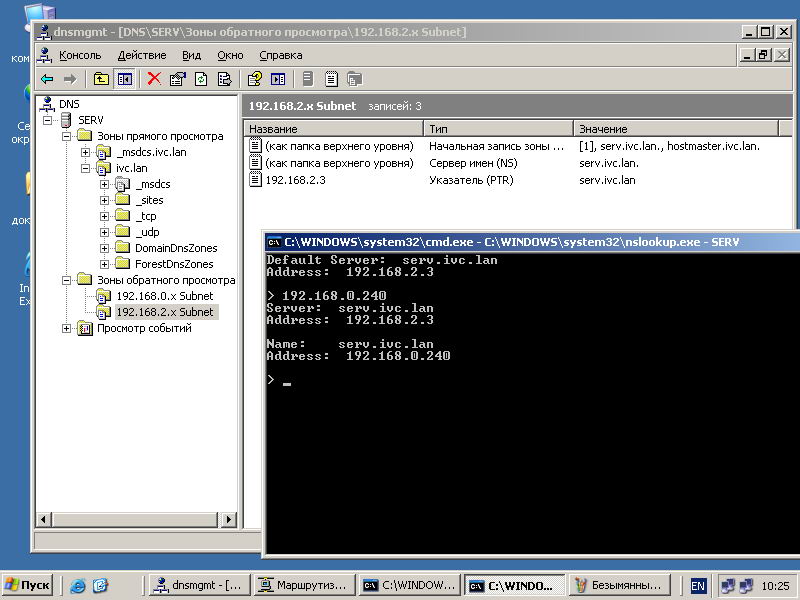Screen dimensions: 800x600
Task: Expand the Просмотр событий node
Action: point(67,328)
